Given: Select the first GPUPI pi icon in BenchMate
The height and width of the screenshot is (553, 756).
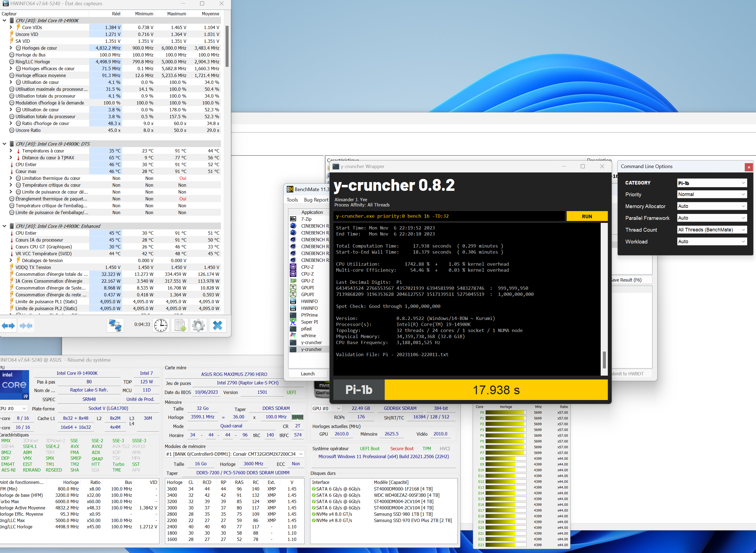Looking at the screenshot, I should click(293, 288).
